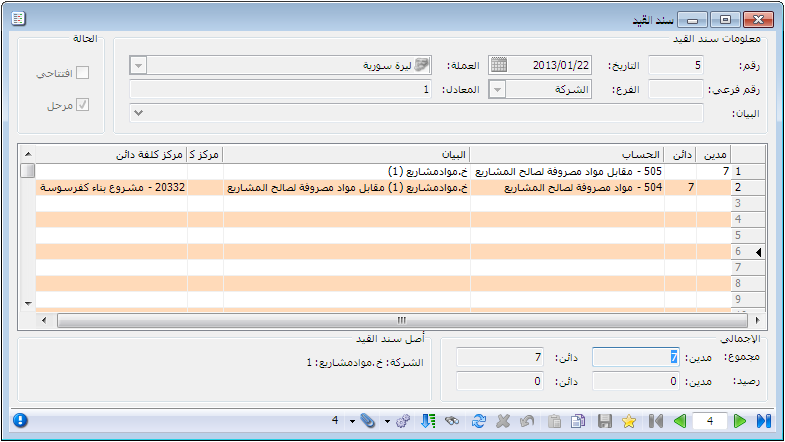Click the مجموع مدين total field
Screen dimensions: 785x442
[x=636, y=357]
